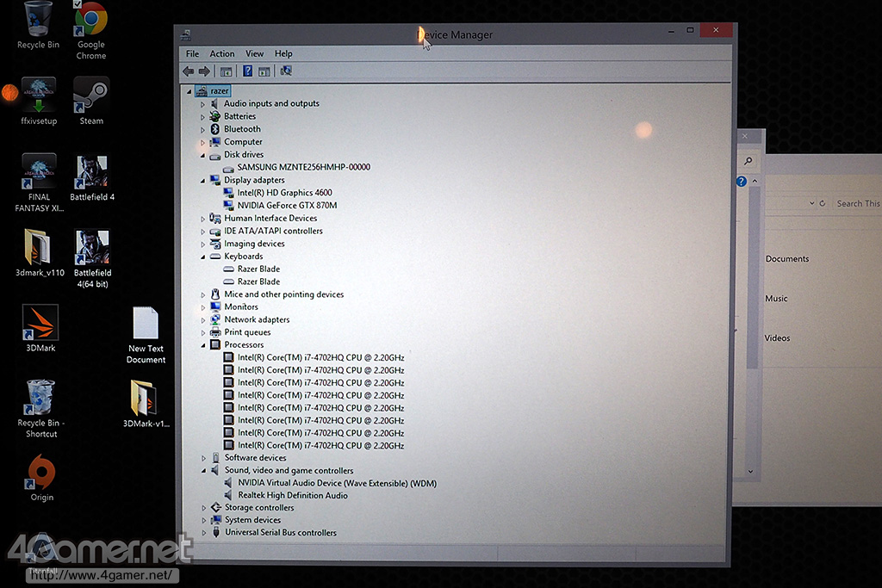Open New Text Document file icon
Screen dimensions: 882x588
146,336
